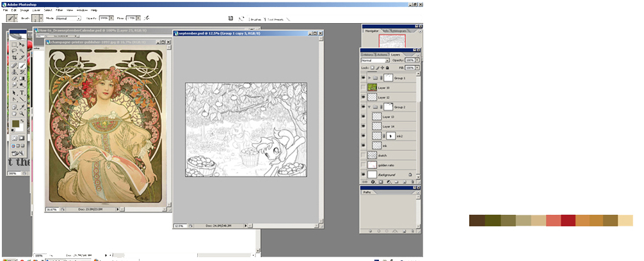Hide Group 2 with its eye icon
The image size is (644, 261).
pos(364,106)
